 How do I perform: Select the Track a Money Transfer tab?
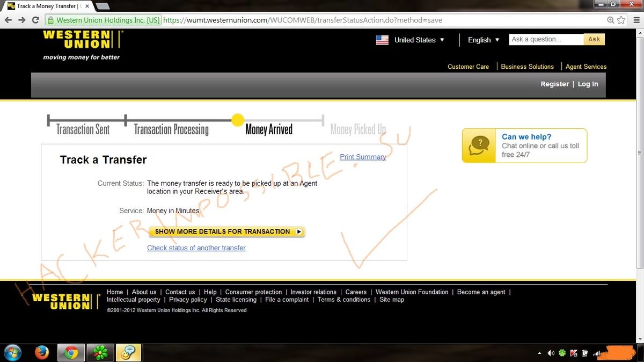tap(48, 6)
